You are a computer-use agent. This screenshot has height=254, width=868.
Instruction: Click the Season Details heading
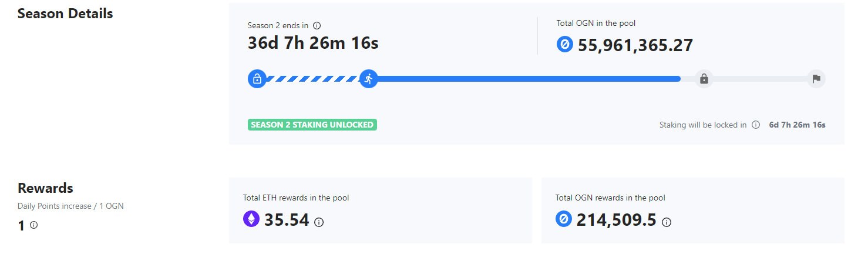click(65, 14)
